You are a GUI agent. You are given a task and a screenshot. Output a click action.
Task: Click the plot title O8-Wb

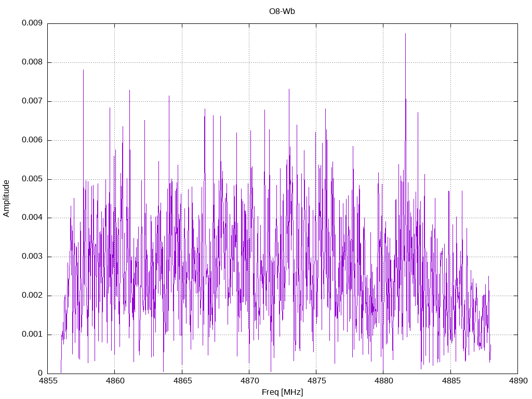pos(282,11)
